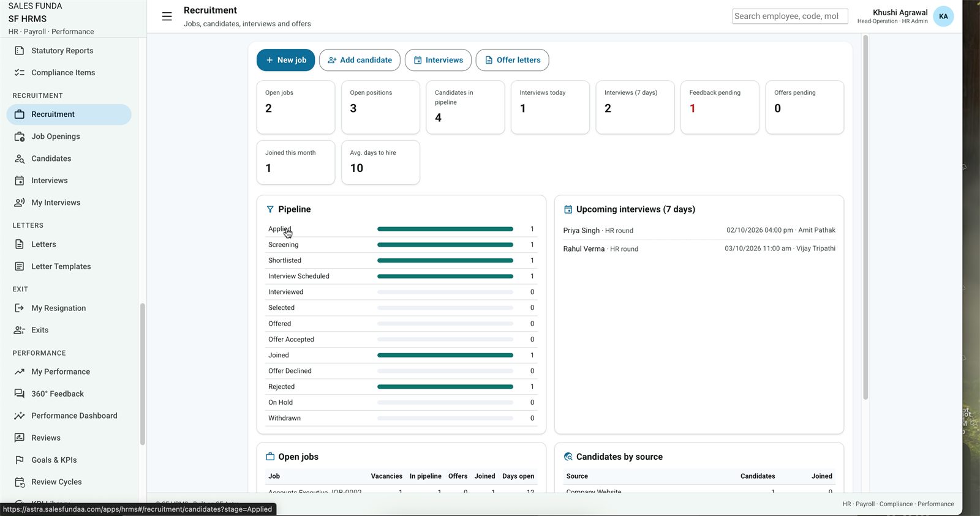Click the Goals & KPIs flag icon
Screen dimensions: 980x516
click(x=20, y=460)
